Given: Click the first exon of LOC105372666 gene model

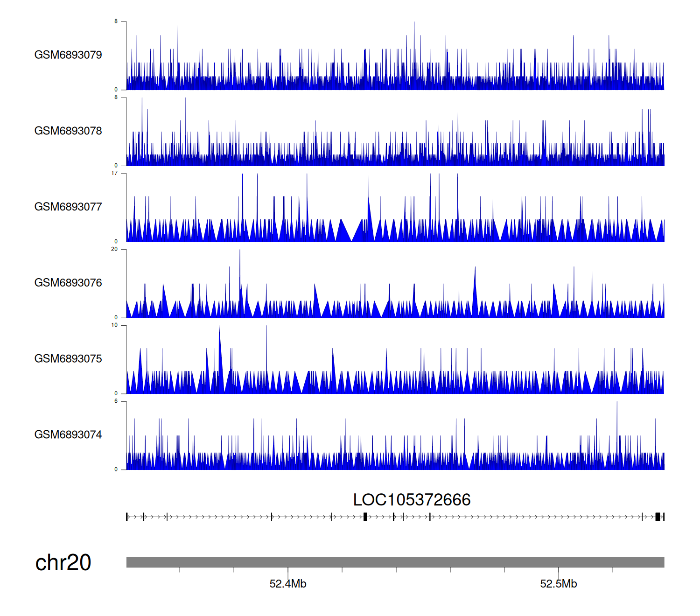Looking at the screenshot, I should (127, 517).
